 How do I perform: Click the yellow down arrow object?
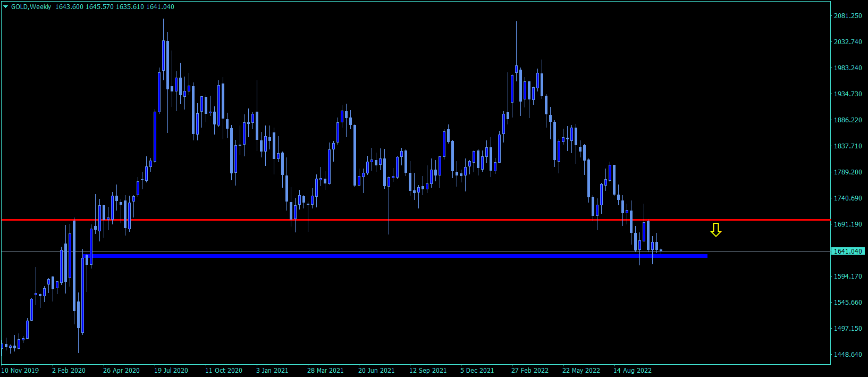click(x=716, y=230)
